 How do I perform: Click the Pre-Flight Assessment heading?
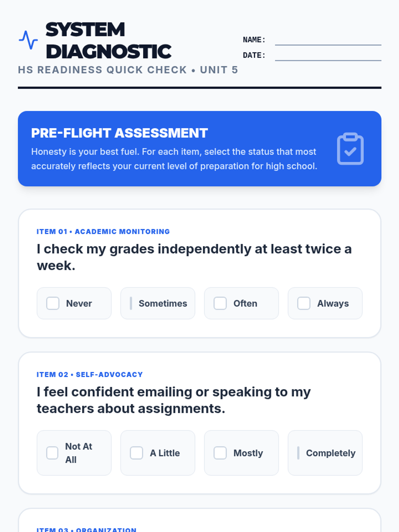(119, 133)
